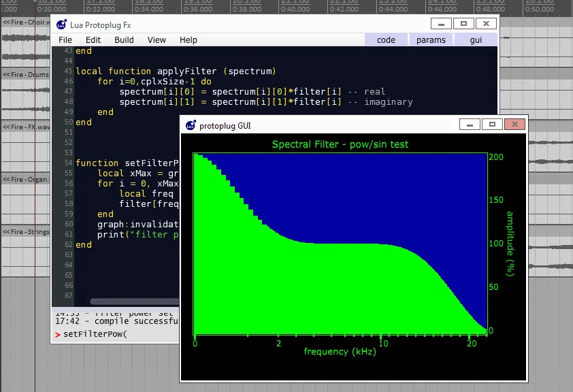Click the code editor horizontal scrollbar
573x392 pixels.
point(135,301)
